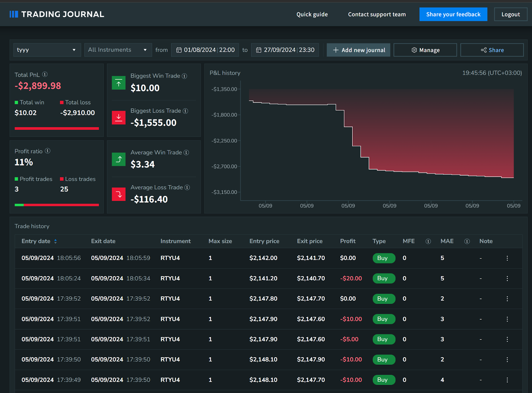This screenshot has height=393, width=532.
Task: Click the Biggest Loss Trade red arrow icon
Action: pyautogui.click(x=118, y=118)
